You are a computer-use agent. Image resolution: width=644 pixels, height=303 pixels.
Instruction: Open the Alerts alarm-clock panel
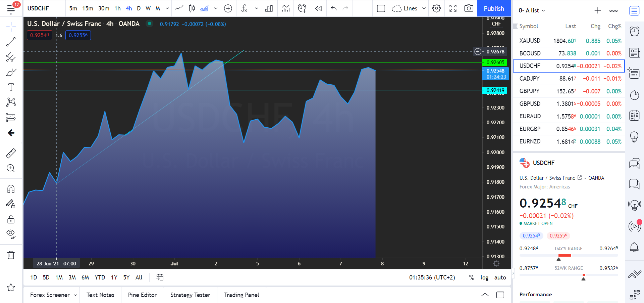pos(634,32)
